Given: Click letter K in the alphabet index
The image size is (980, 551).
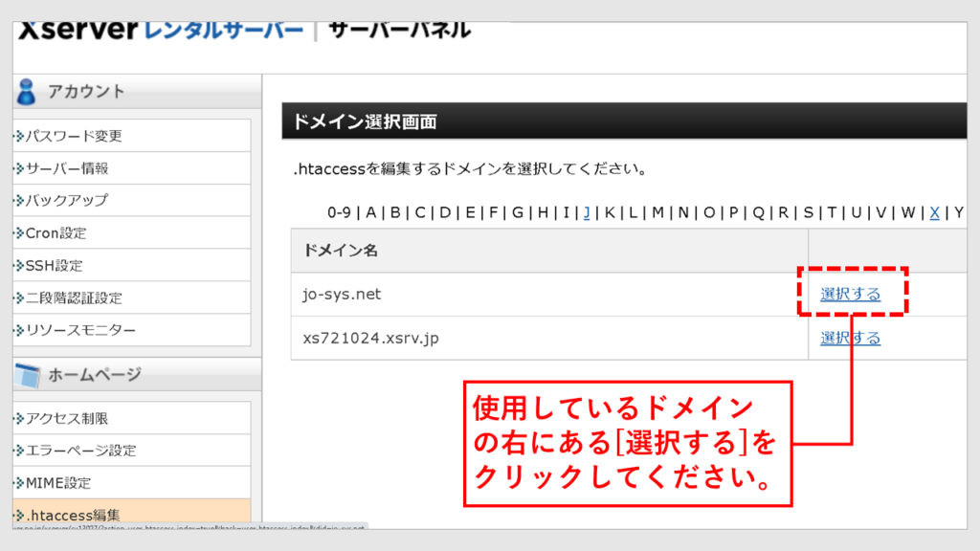Looking at the screenshot, I should (610, 212).
